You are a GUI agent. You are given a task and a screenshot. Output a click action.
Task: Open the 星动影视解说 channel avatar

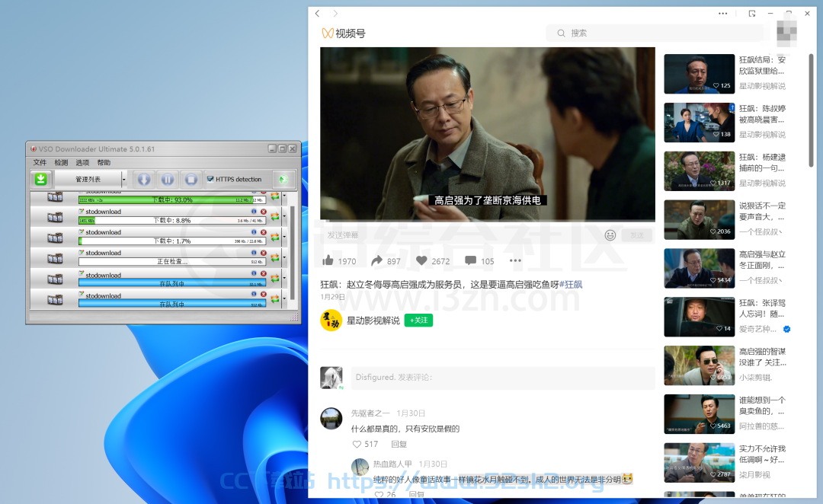pyautogui.click(x=331, y=321)
